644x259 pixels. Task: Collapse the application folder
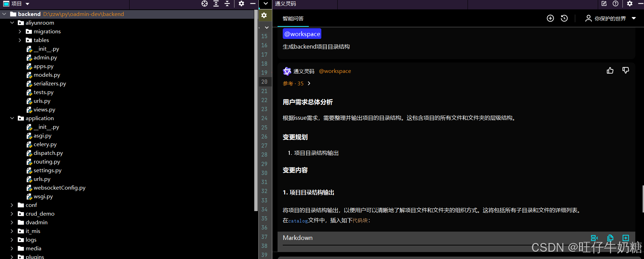tap(12, 118)
